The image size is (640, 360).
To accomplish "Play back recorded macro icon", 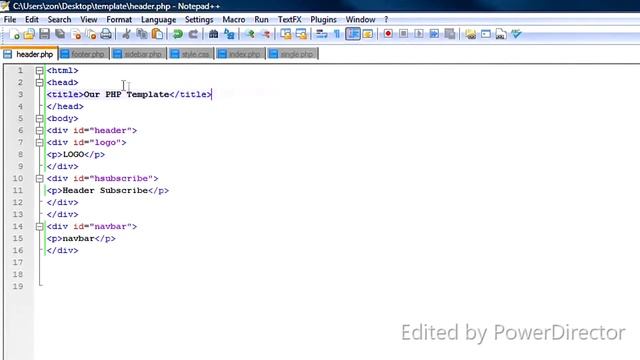I will point(419,34).
